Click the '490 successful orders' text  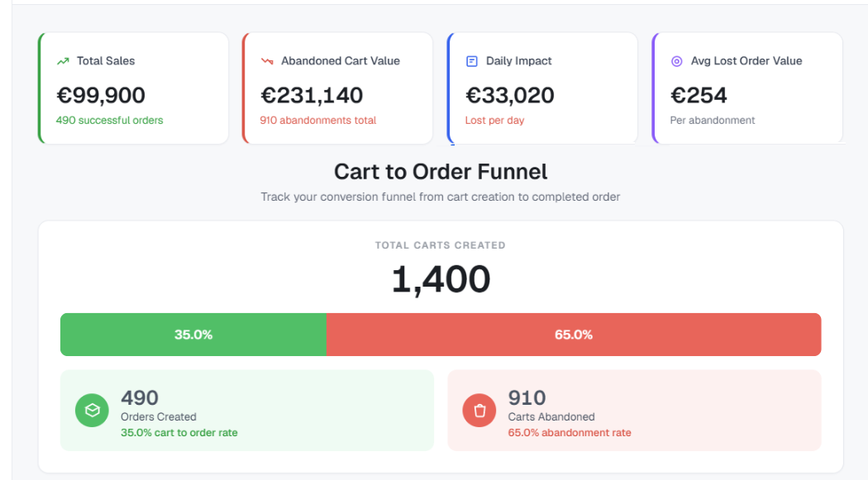(x=110, y=120)
